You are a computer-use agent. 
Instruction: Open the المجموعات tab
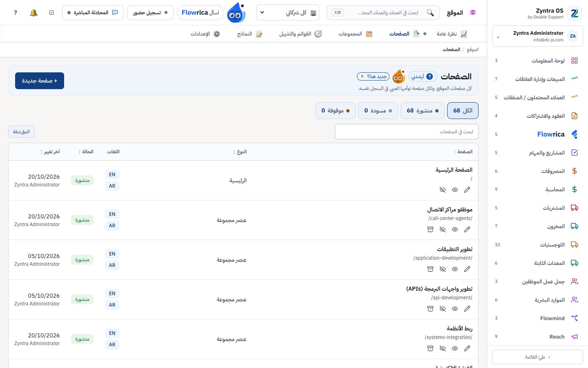point(356,34)
